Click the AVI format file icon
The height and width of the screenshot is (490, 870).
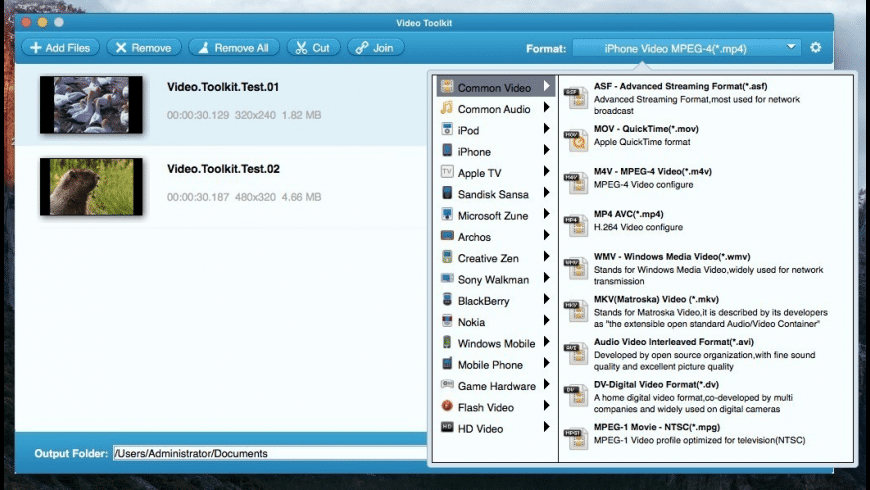coord(576,354)
